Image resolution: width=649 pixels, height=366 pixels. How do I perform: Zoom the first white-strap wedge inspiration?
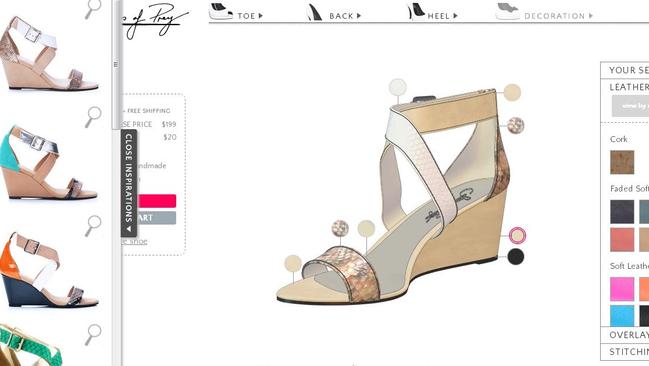(93, 9)
